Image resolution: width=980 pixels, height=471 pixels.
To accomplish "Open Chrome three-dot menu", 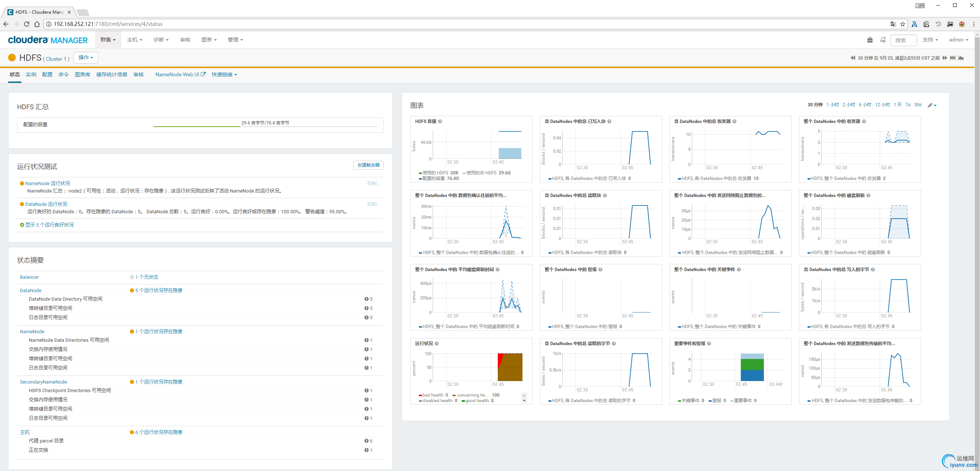I will (974, 24).
